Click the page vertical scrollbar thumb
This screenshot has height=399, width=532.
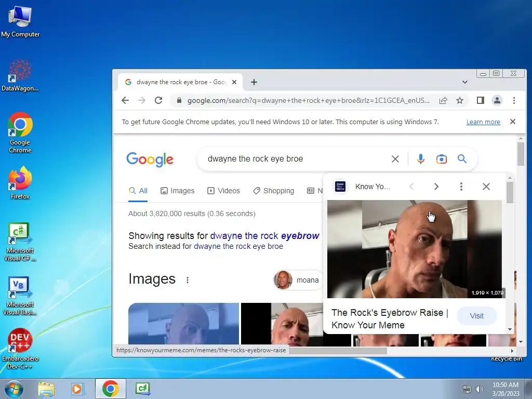(x=521, y=154)
